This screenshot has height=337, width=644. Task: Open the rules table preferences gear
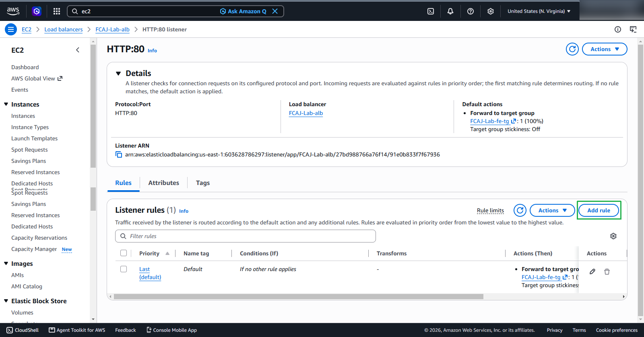613,236
